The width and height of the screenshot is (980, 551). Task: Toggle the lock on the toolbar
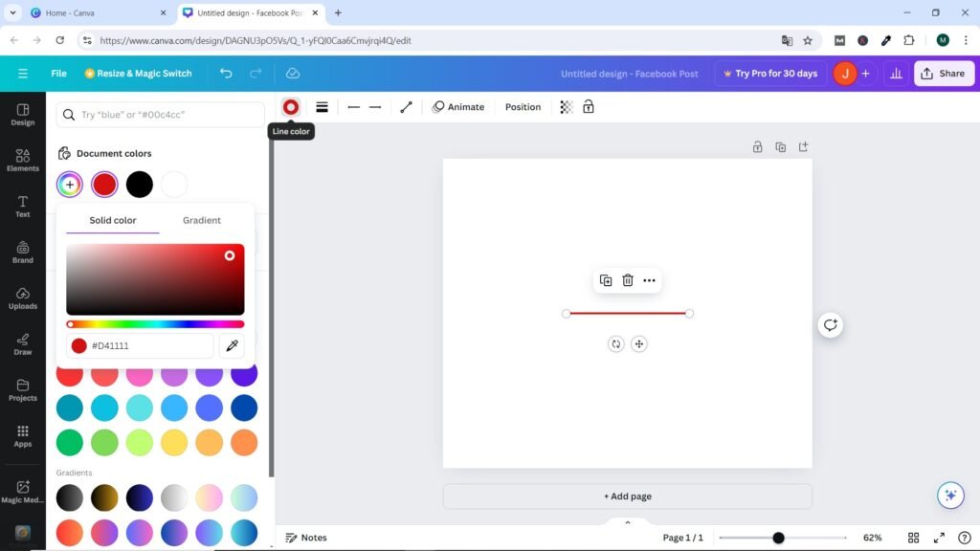pos(589,107)
